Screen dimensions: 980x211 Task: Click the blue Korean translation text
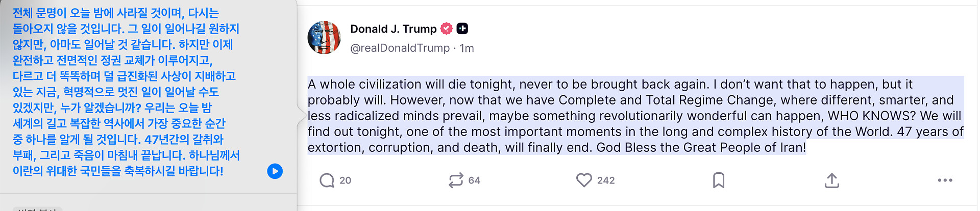point(126,92)
